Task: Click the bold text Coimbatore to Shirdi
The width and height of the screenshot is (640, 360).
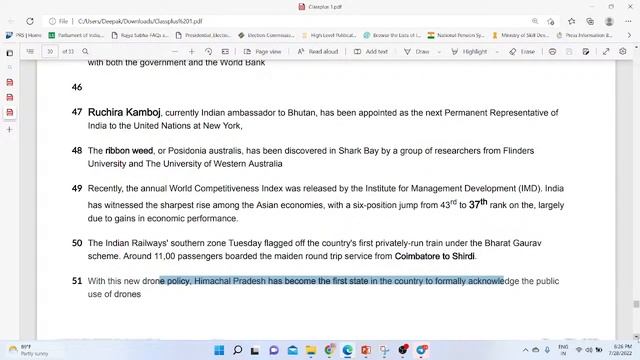Action: [x=434, y=256]
